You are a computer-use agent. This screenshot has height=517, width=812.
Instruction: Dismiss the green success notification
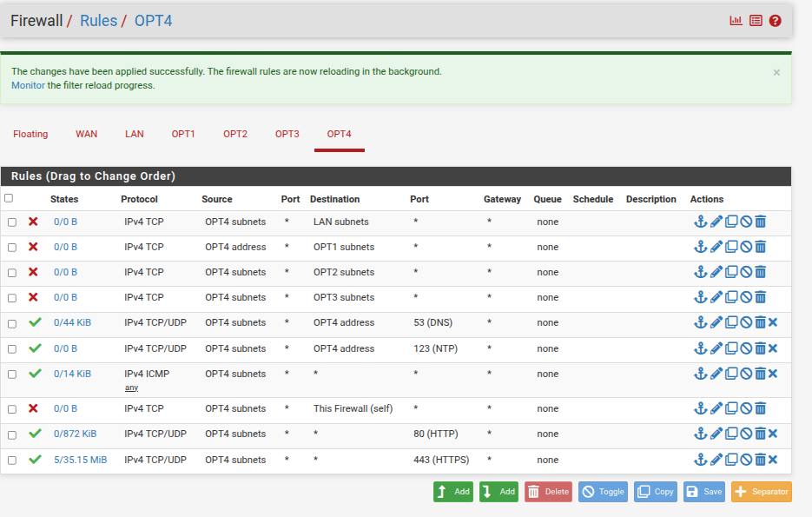coord(776,73)
